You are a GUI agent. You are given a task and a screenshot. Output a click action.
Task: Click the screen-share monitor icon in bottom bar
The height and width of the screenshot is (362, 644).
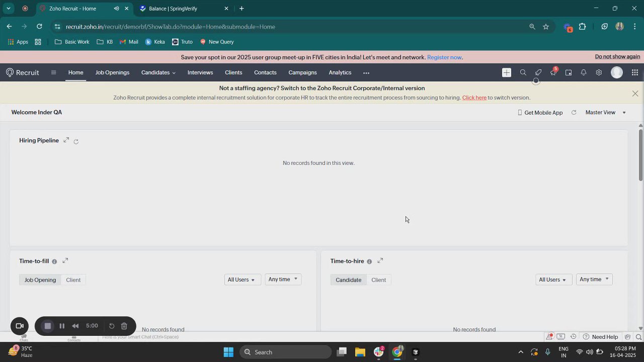click(561, 337)
